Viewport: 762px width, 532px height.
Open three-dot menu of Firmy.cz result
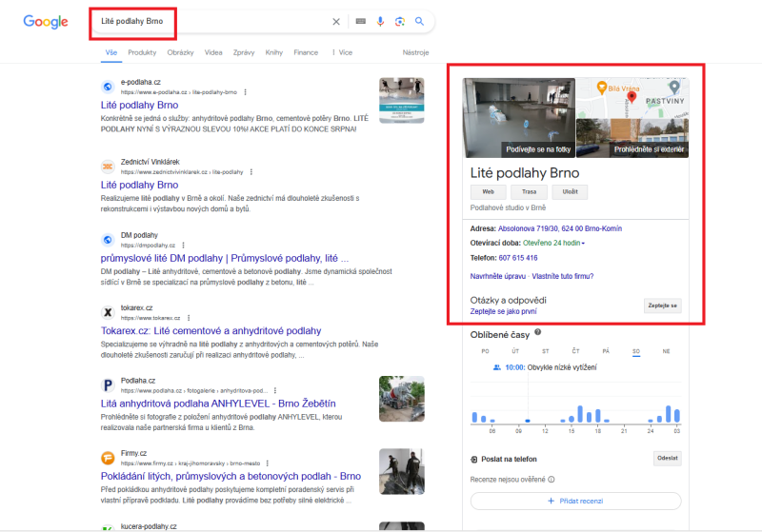pyautogui.click(x=268, y=463)
